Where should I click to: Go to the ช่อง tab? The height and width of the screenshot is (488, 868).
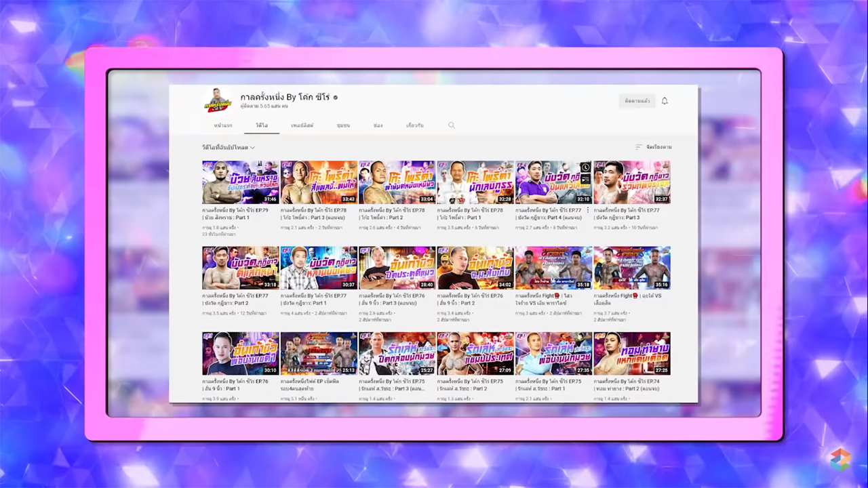point(378,125)
